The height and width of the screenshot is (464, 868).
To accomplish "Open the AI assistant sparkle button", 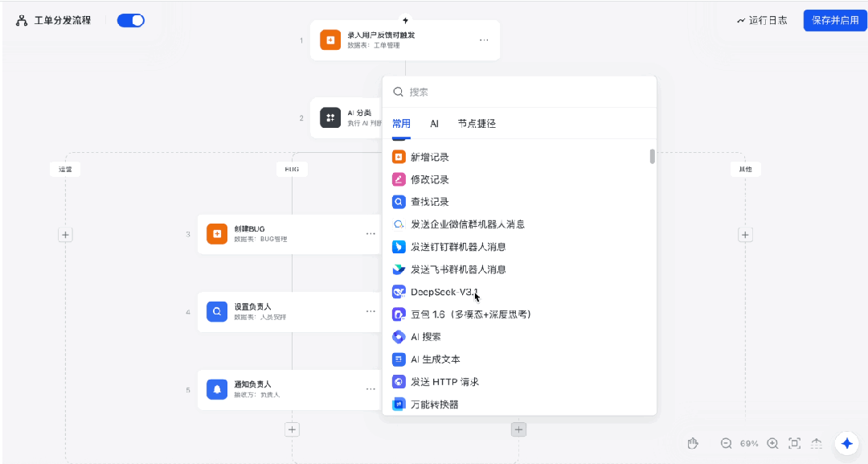I will (x=846, y=443).
